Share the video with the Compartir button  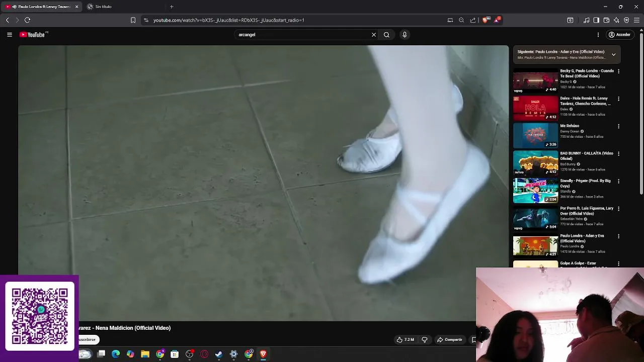(x=449, y=340)
